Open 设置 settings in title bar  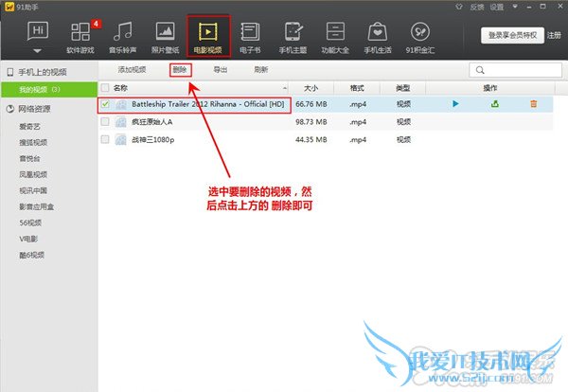(x=497, y=7)
